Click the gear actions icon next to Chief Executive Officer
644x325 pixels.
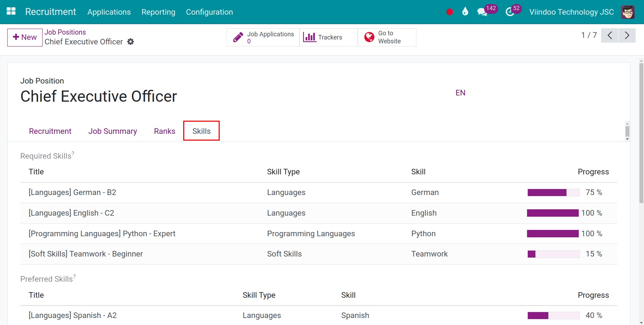coord(131,42)
